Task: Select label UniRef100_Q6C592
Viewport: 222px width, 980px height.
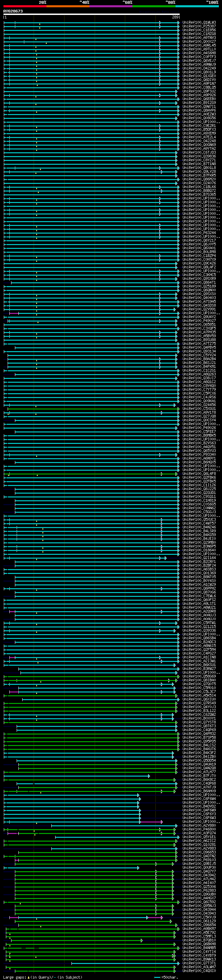Action: point(199,902)
